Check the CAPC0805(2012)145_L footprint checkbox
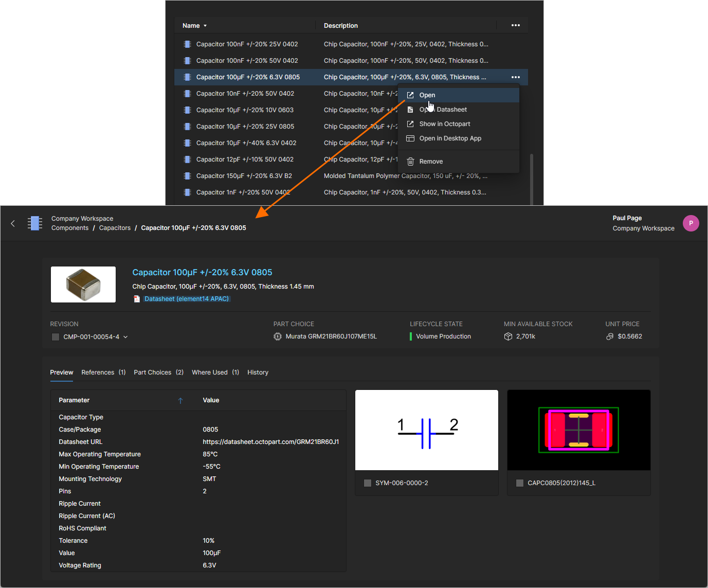The image size is (708, 588). coord(520,483)
